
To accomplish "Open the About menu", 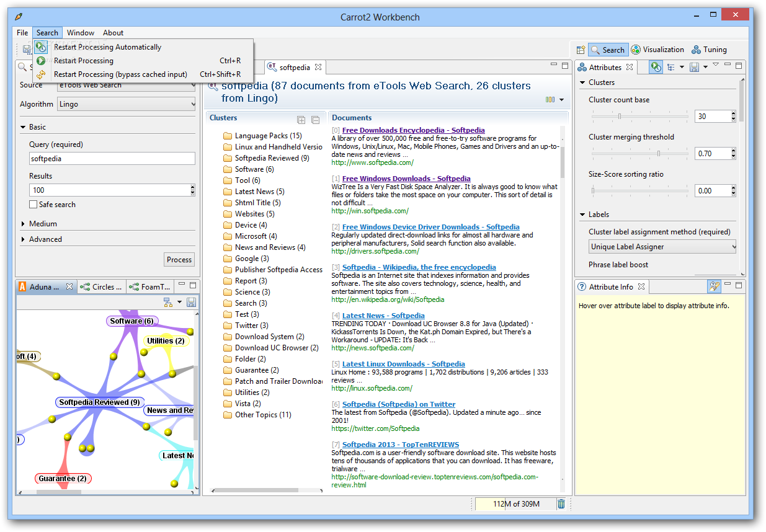I will 113,33.
